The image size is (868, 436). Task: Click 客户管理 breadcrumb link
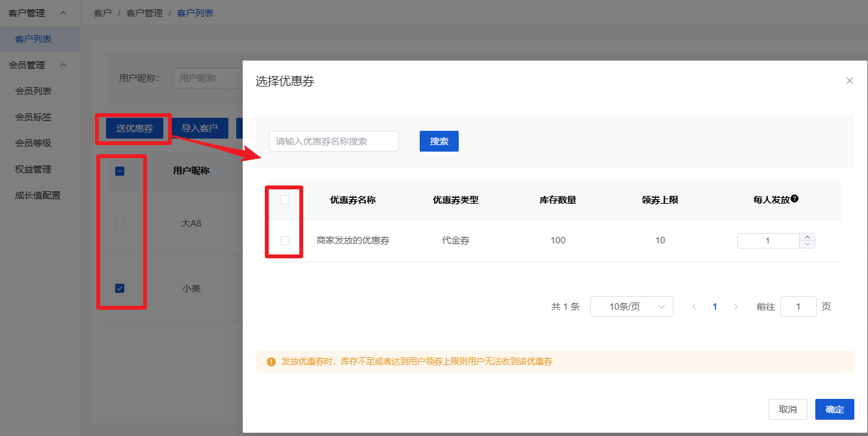144,13
